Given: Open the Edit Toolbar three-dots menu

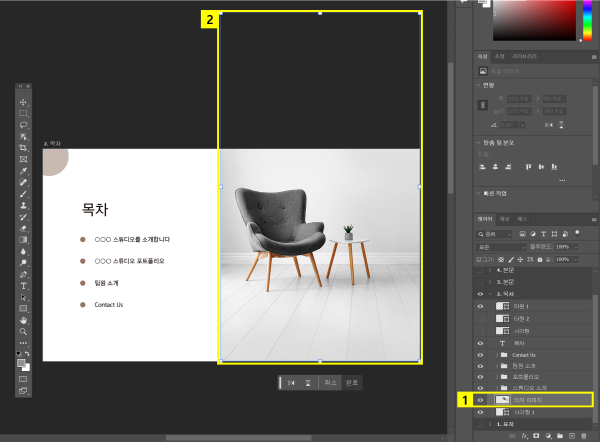Looking at the screenshot, I should click(x=23, y=343).
